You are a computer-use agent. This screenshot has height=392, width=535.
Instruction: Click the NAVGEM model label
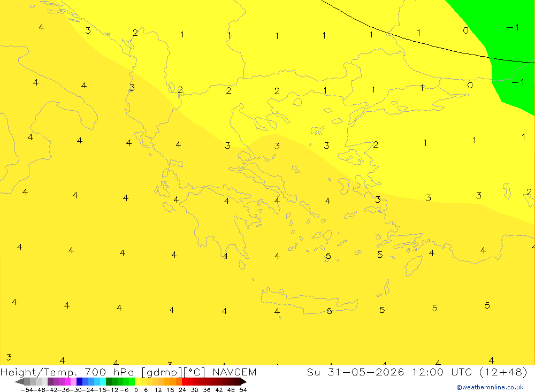tap(234, 372)
